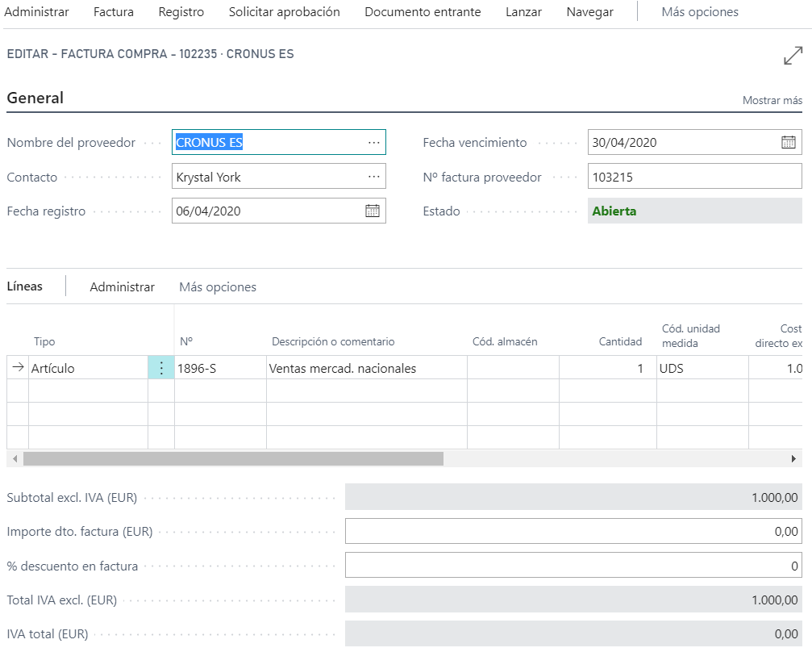Open Más opciones in the Líneas section
This screenshot has width=812, height=652.
click(x=216, y=286)
